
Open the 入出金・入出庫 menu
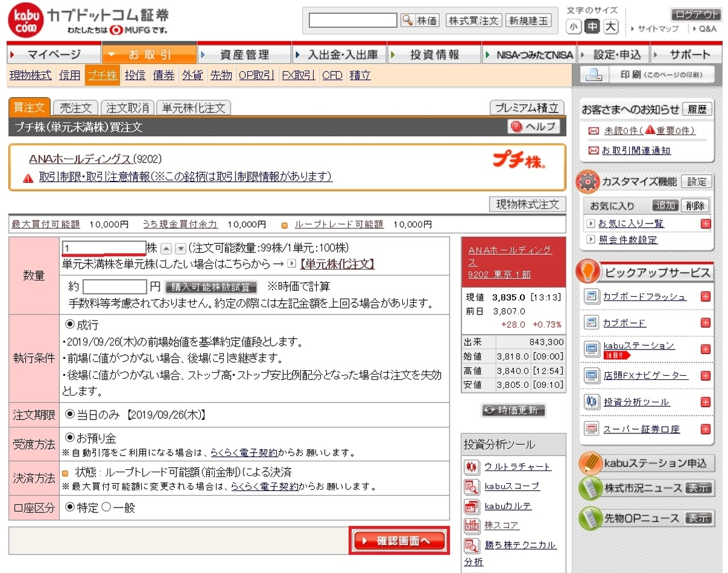coord(339,54)
